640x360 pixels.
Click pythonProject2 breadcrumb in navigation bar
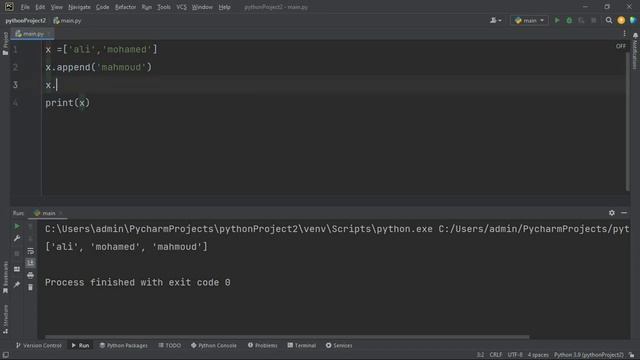click(x=26, y=20)
